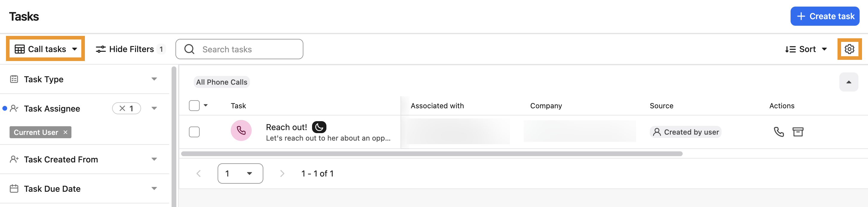Check the Reach out! task row checkbox

[194, 132]
